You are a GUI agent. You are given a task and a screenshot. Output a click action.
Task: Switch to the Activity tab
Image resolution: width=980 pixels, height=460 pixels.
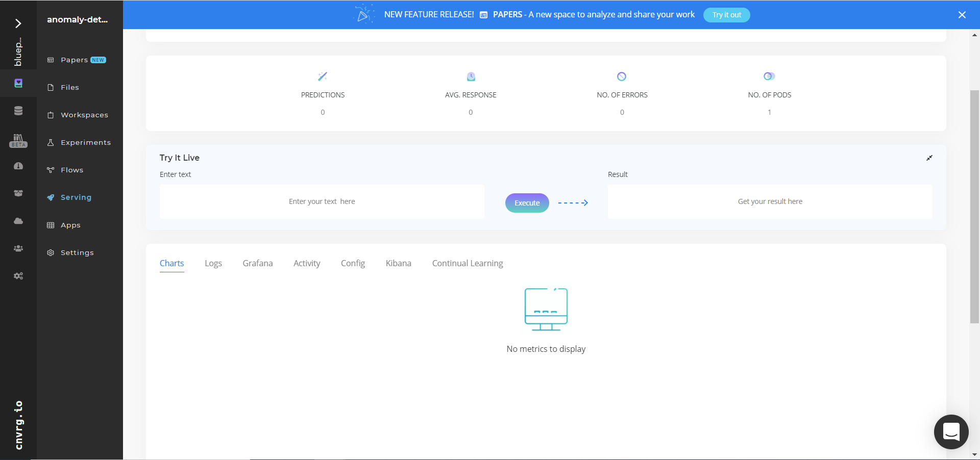point(307,264)
